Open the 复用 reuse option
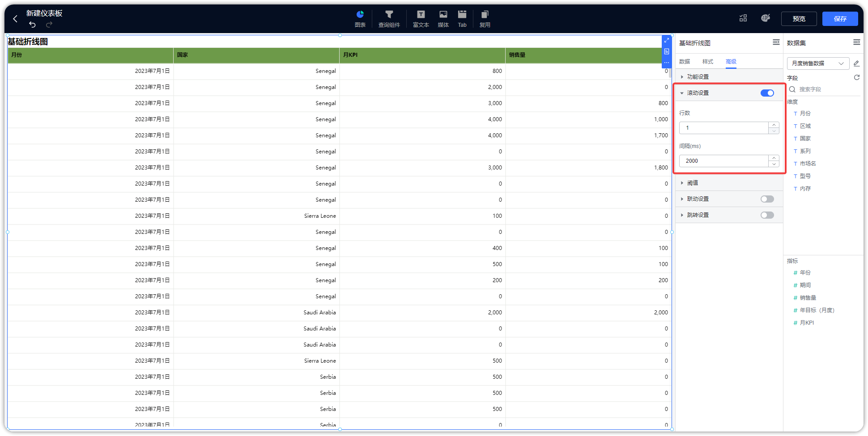 (x=485, y=19)
